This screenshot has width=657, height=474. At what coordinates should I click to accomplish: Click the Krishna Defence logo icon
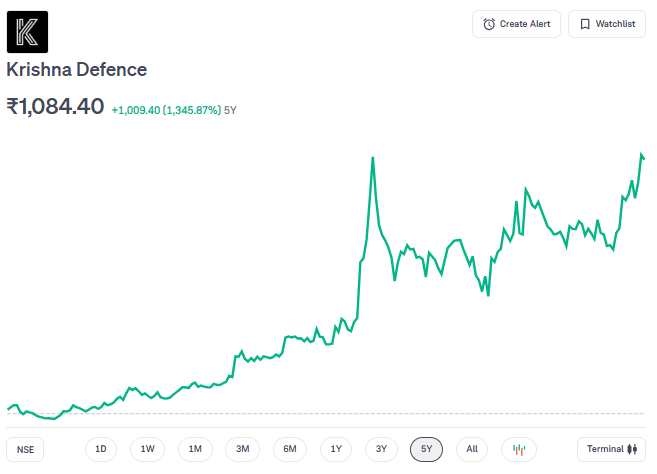tap(28, 31)
